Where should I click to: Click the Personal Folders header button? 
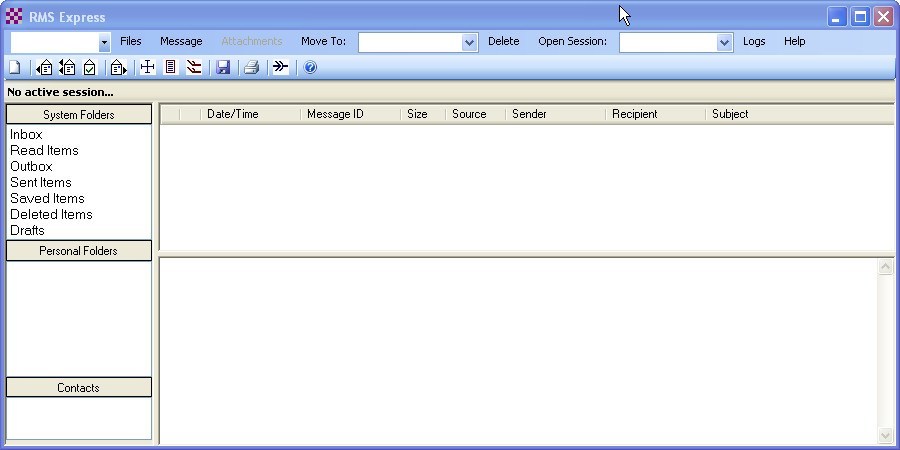79,251
